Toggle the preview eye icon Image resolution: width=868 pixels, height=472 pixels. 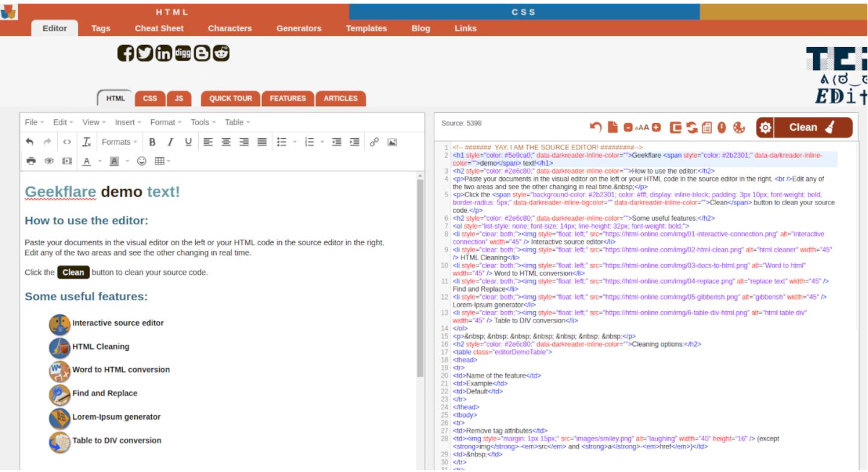[x=49, y=161]
